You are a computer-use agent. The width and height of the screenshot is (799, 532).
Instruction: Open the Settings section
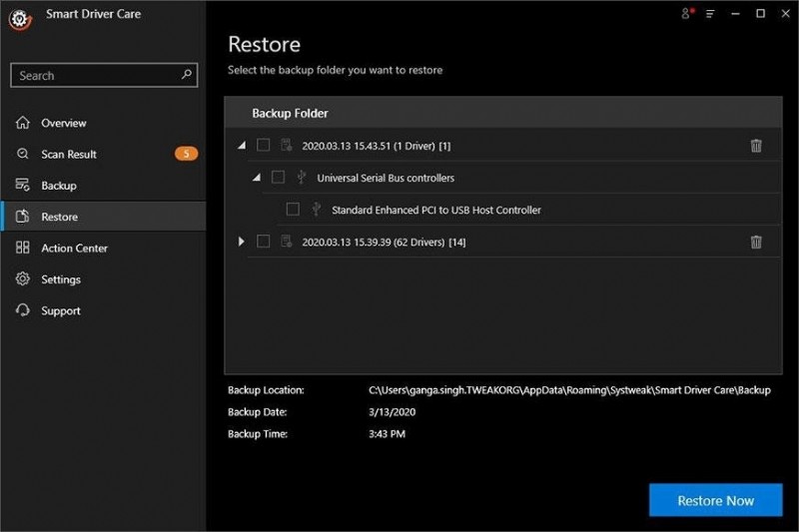pyautogui.click(x=104, y=279)
